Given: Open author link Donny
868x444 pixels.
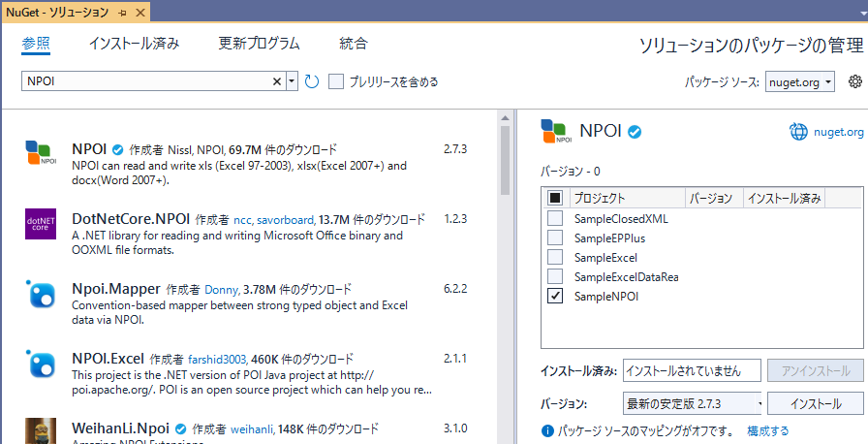Looking at the screenshot, I should pyautogui.click(x=223, y=290).
